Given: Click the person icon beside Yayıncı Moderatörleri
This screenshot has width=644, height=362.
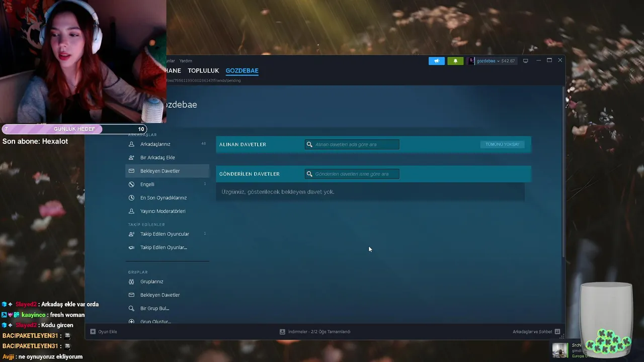Looking at the screenshot, I should (131, 211).
